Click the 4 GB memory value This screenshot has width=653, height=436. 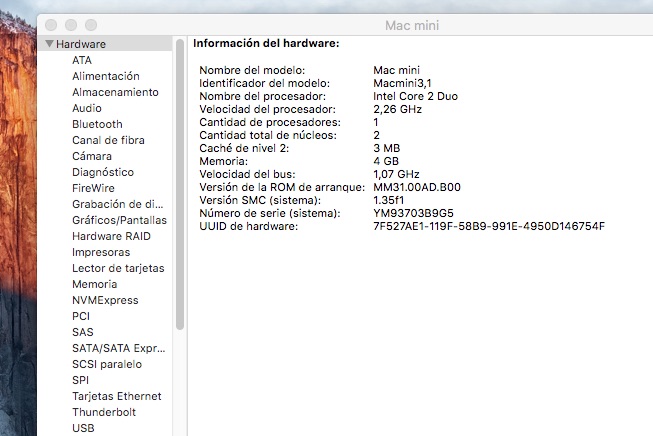[x=386, y=161]
